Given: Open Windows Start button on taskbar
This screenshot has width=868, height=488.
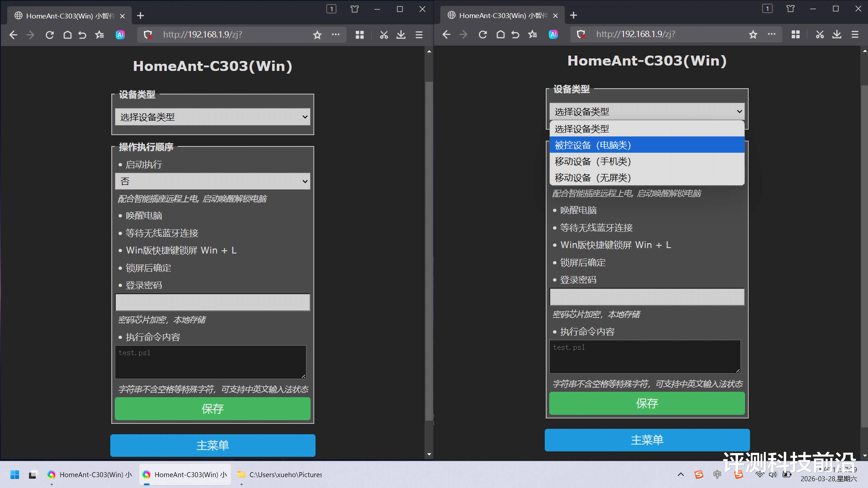Looking at the screenshot, I should click(15, 475).
